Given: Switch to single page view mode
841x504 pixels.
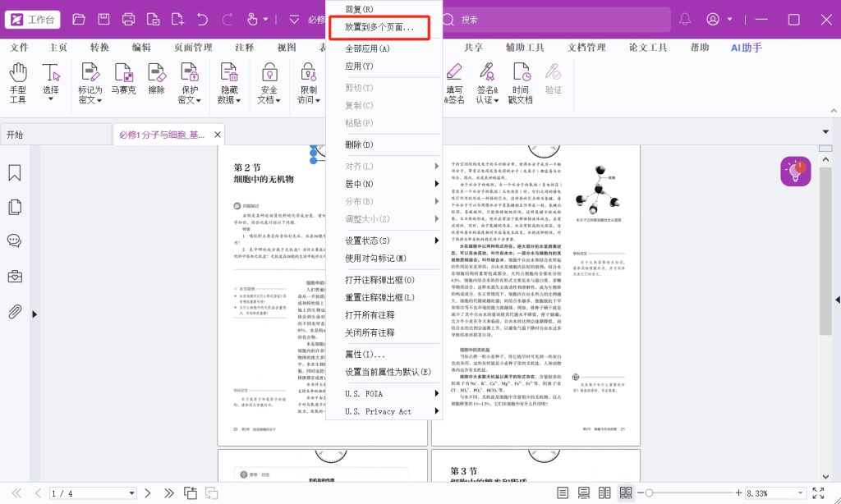Looking at the screenshot, I should point(563,493).
